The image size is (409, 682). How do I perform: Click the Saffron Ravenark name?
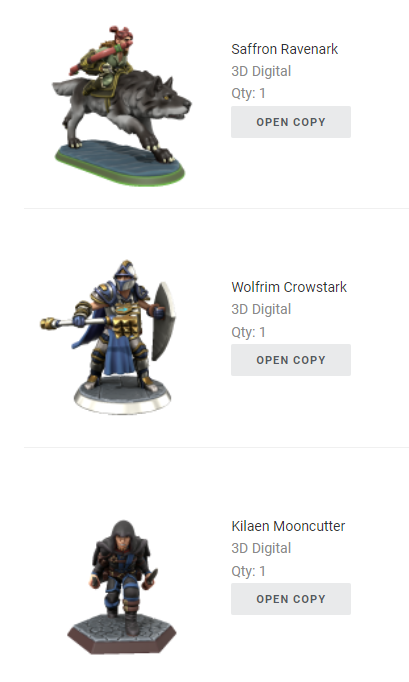(x=285, y=49)
